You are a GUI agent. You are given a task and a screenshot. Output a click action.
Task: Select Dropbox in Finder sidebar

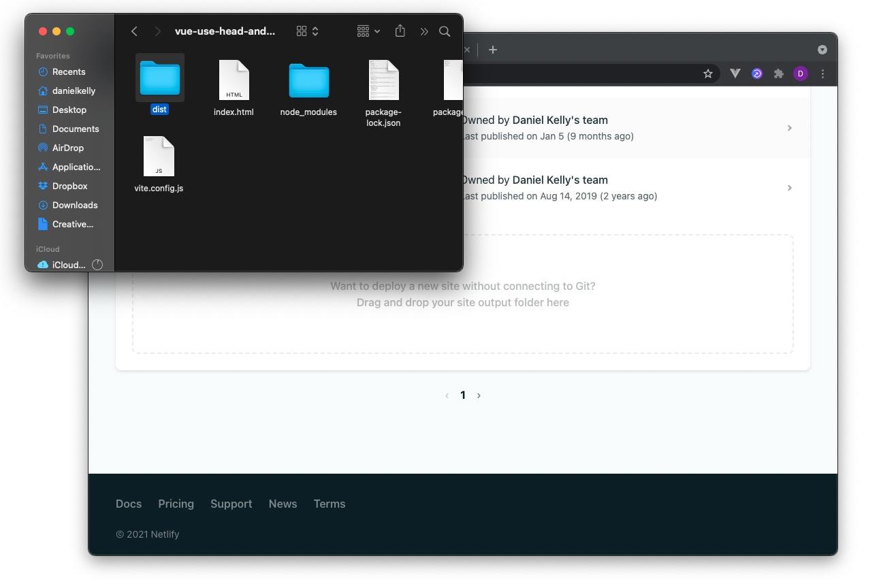point(69,186)
